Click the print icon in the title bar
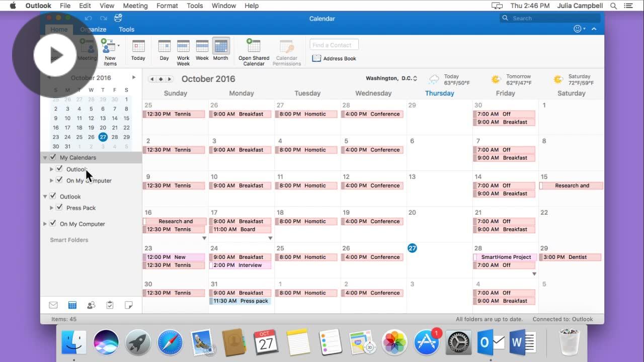 point(118,18)
